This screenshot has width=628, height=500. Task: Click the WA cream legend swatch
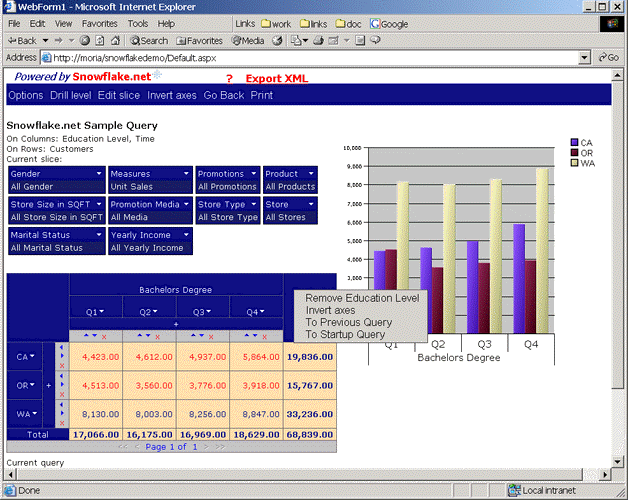click(574, 163)
